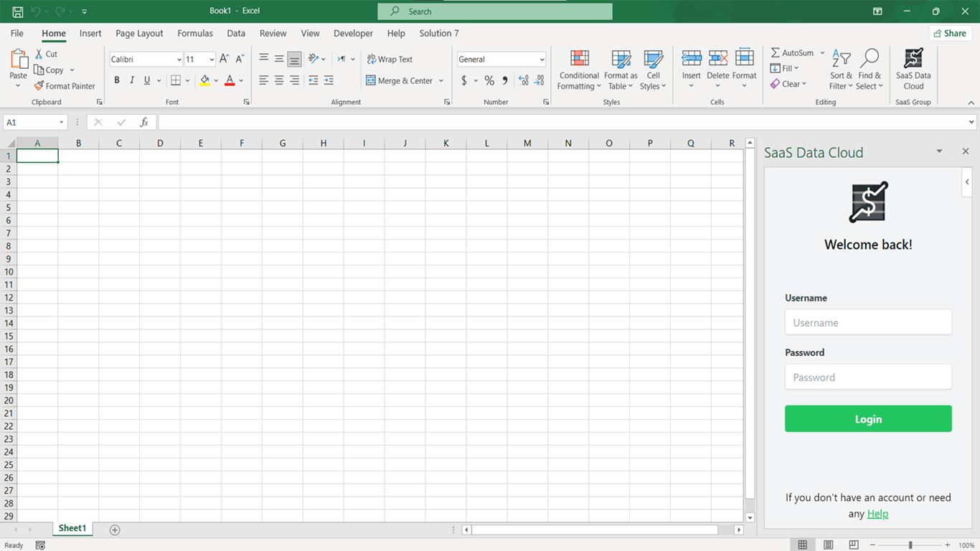Image resolution: width=980 pixels, height=551 pixels.
Task: Switch to the Formulas tab
Action: point(195,33)
